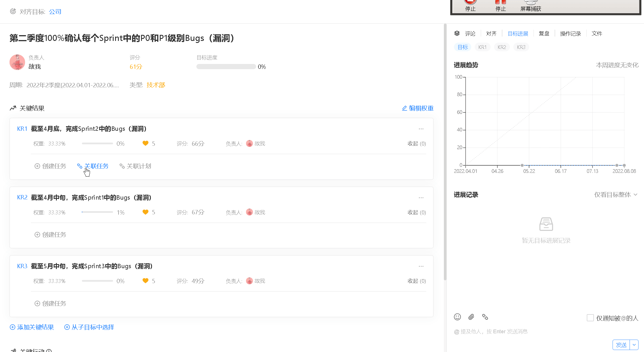The height and width of the screenshot is (352, 644).
Task: Switch to the 操作记录 tab
Action: coord(570,34)
